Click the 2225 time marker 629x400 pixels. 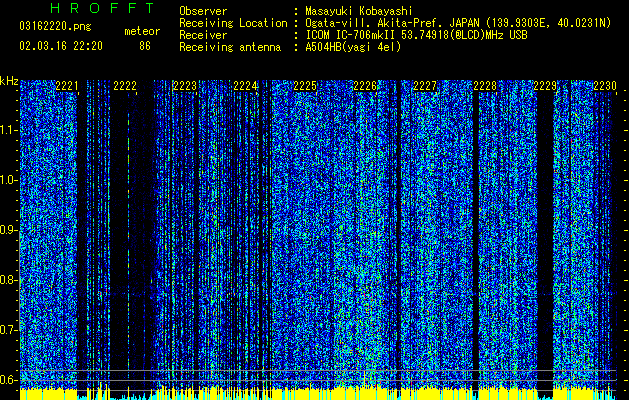pyautogui.click(x=305, y=86)
